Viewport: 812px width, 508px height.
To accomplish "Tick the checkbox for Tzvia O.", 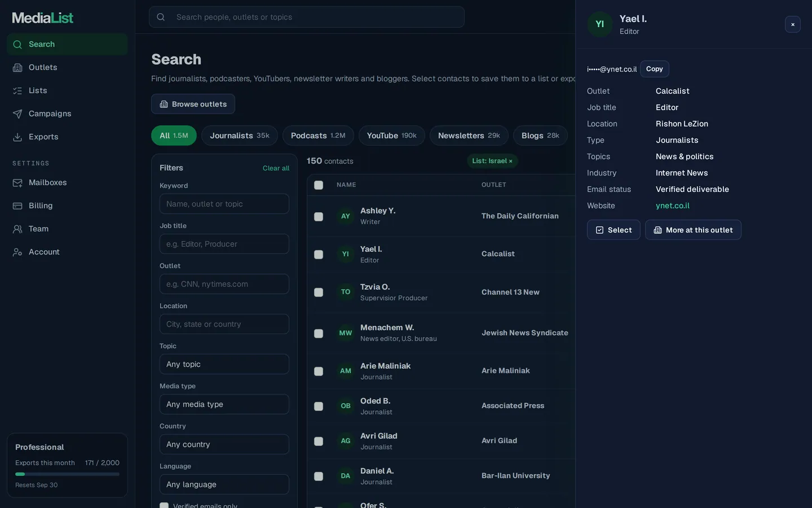I will pyautogui.click(x=319, y=292).
